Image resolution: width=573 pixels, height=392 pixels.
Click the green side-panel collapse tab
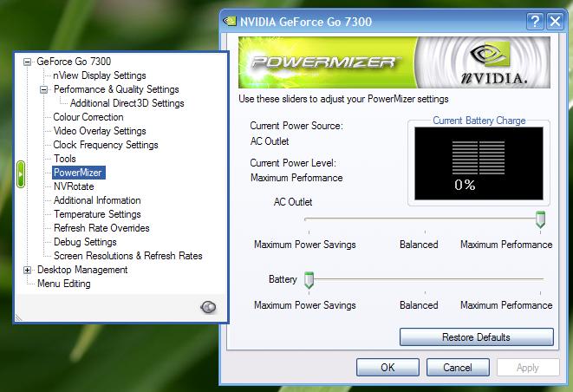(21, 174)
